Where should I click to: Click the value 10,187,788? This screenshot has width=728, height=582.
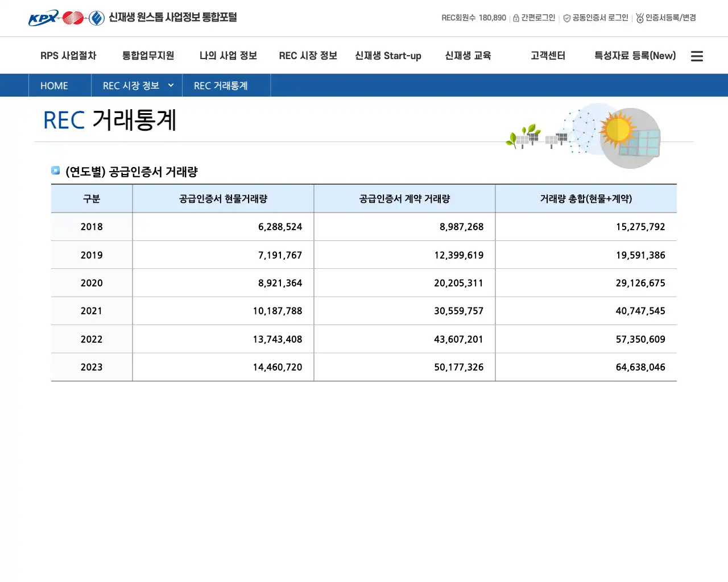278,311
